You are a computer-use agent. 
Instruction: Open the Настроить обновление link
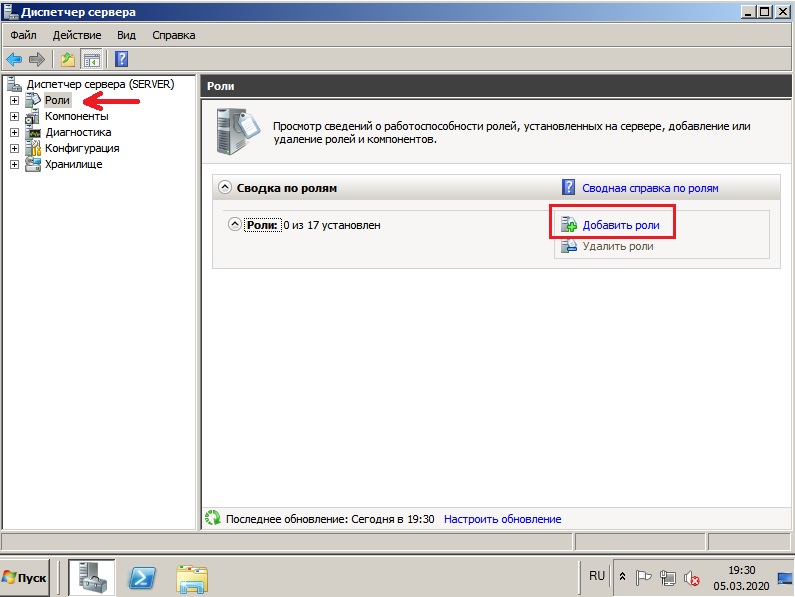pos(502,519)
